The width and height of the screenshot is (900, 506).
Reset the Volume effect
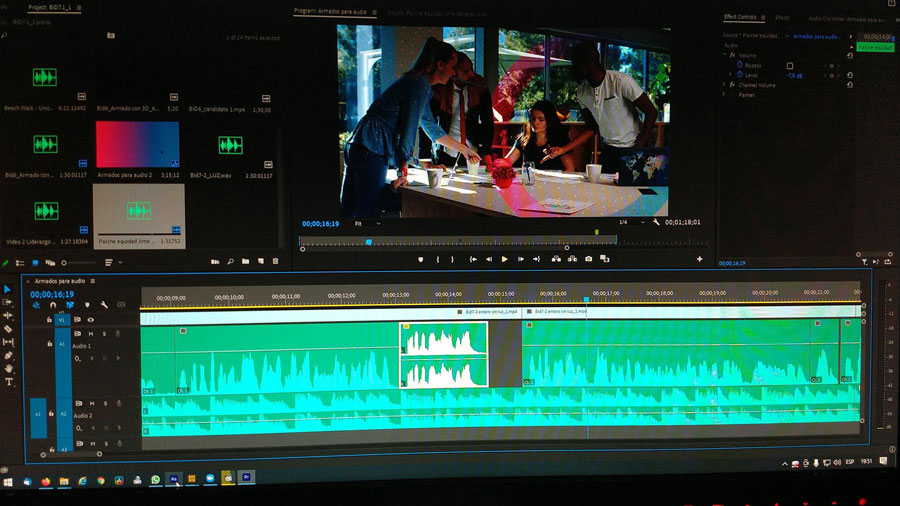[x=850, y=56]
